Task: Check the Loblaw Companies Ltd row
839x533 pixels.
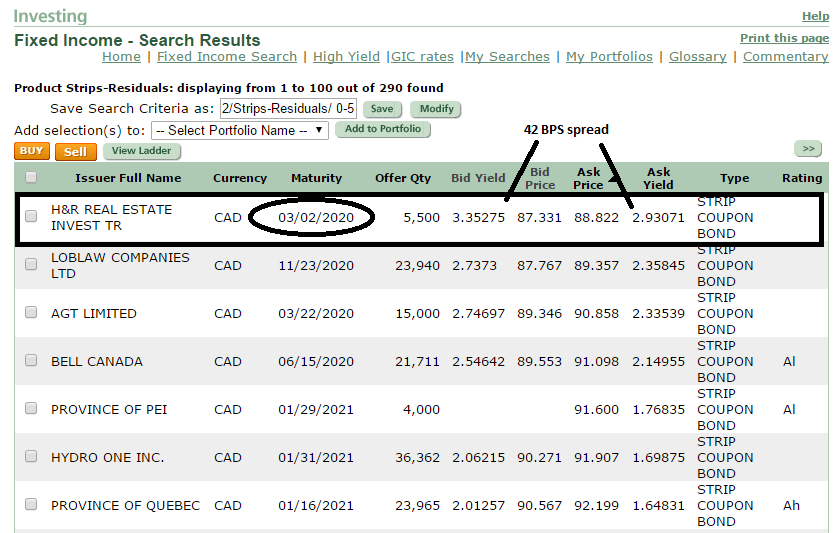Action: (31, 264)
